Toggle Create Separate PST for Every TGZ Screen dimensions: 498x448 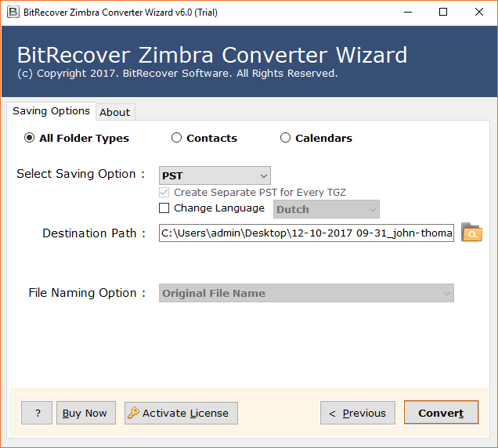click(x=164, y=193)
